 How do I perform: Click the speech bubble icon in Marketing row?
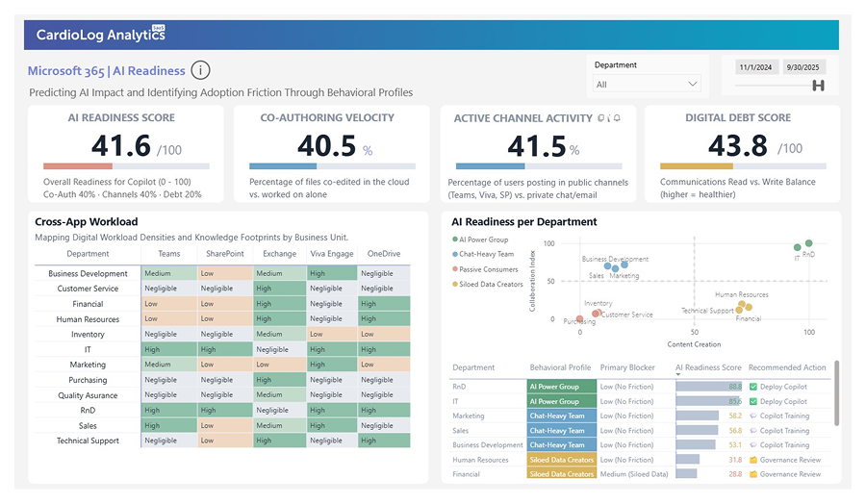(x=752, y=416)
